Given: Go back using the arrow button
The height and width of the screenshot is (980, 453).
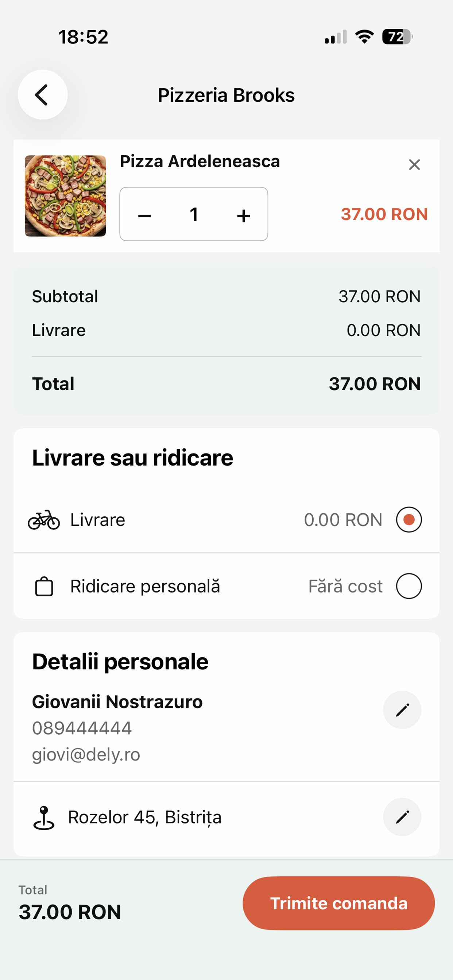Looking at the screenshot, I should [43, 95].
